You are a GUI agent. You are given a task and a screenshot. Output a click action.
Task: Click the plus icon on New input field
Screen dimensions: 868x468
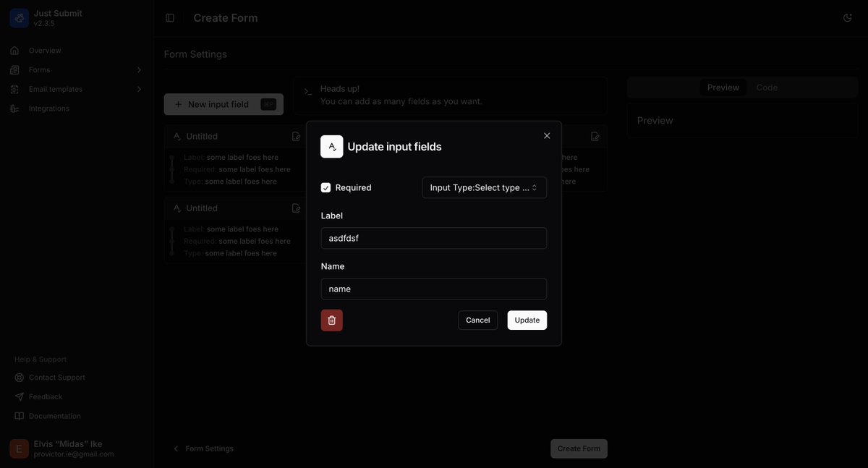click(x=178, y=104)
